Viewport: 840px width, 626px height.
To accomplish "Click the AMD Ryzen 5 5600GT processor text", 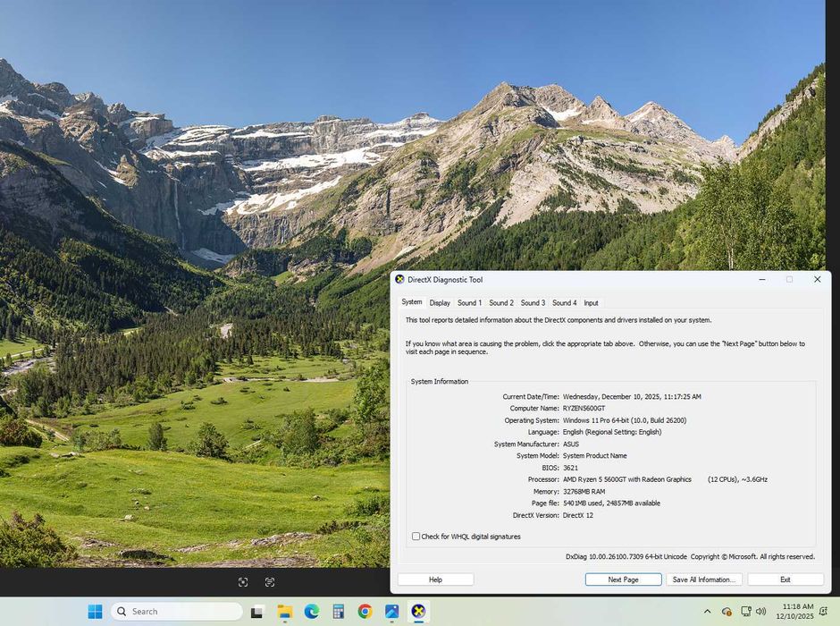I will tap(627, 479).
